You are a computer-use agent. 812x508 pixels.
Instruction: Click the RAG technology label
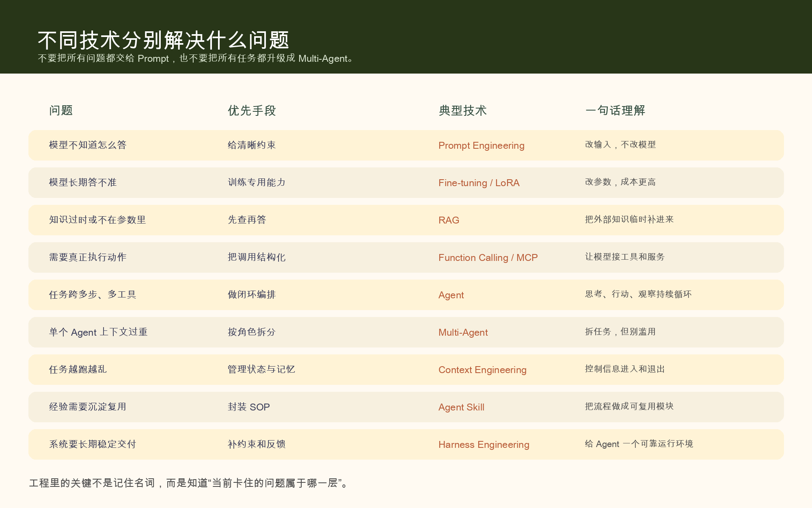pos(448,220)
